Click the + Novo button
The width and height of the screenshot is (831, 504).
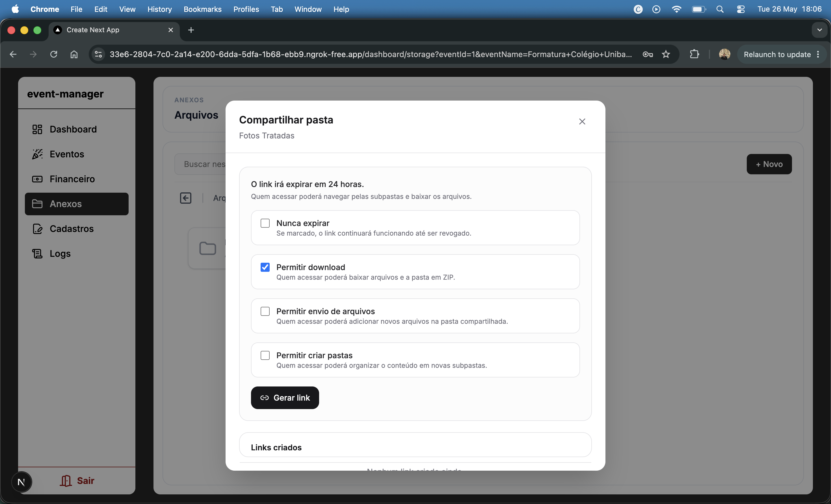click(769, 164)
